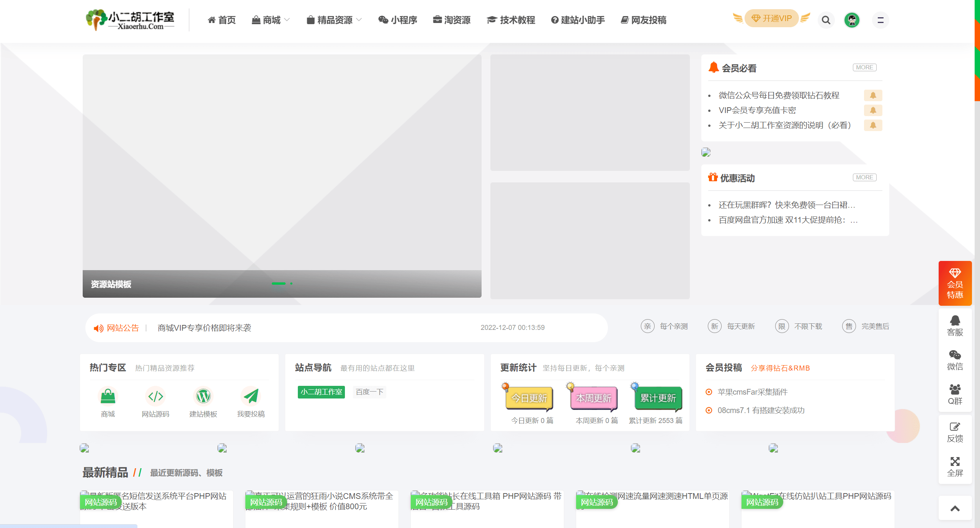Click the 累计更新 green badge
The width and height of the screenshot is (980, 528).
tap(657, 397)
